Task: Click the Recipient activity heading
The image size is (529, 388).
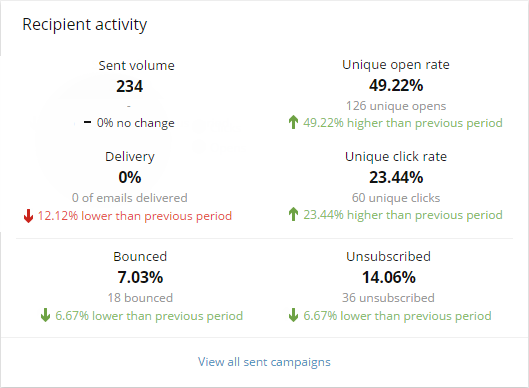Action: point(85,25)
